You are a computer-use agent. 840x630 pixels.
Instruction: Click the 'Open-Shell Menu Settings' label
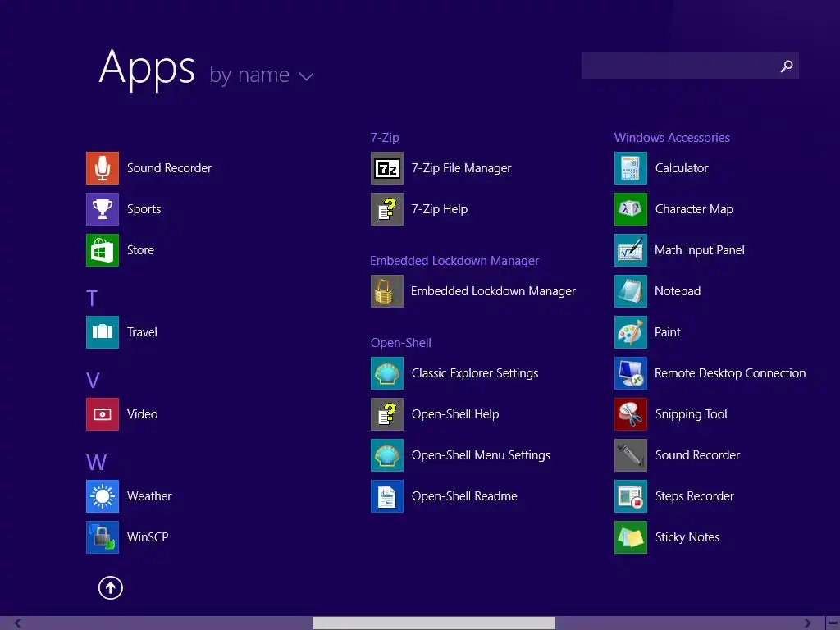[x=481, y=455]
